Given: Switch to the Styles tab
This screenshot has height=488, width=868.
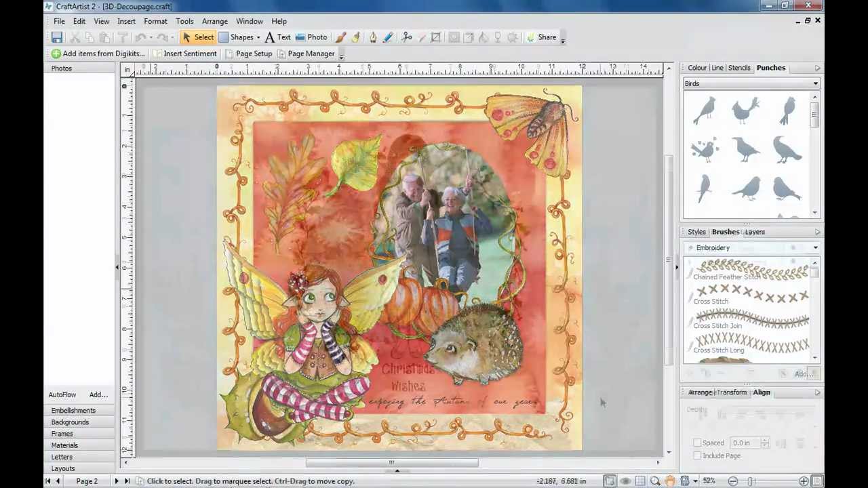Looking at the screenshot, I should click(x=696, y=232).
